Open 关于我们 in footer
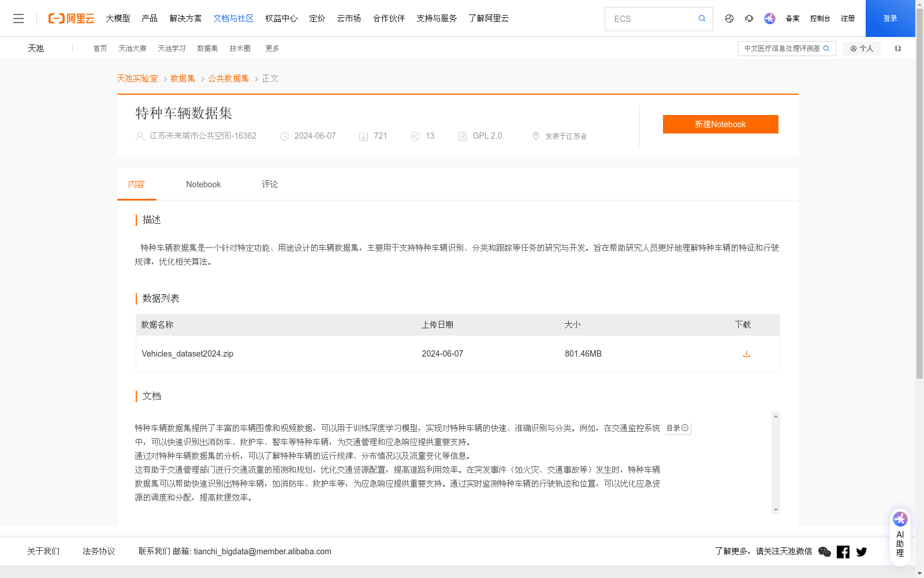Screen dimensions: 924x578 [x=43, y=551]
